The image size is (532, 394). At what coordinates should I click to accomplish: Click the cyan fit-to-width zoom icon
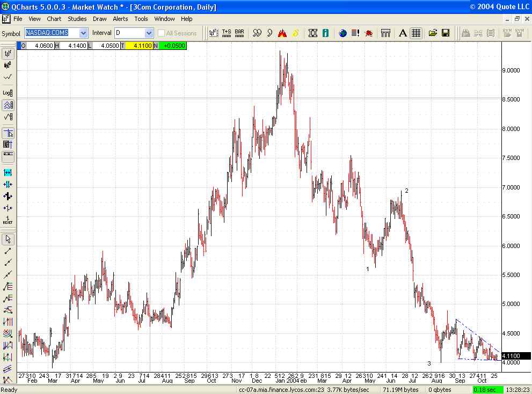pos(8,173)
